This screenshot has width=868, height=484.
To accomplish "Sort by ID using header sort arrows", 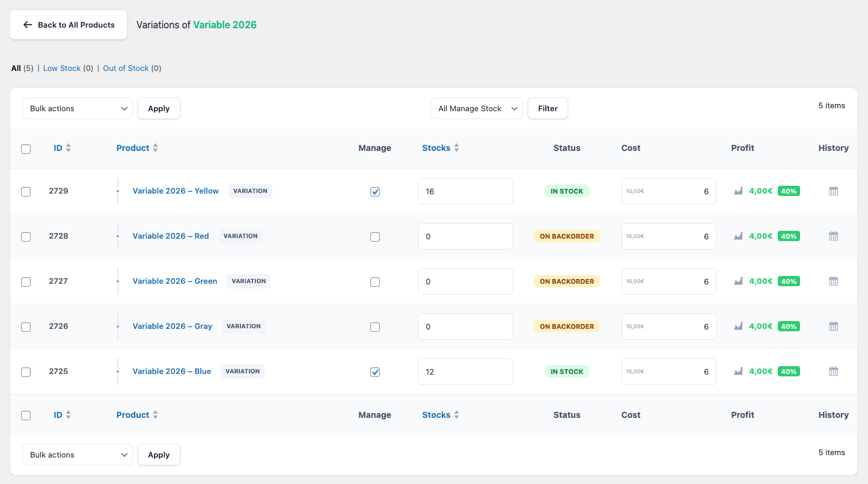I will (68, 148).
